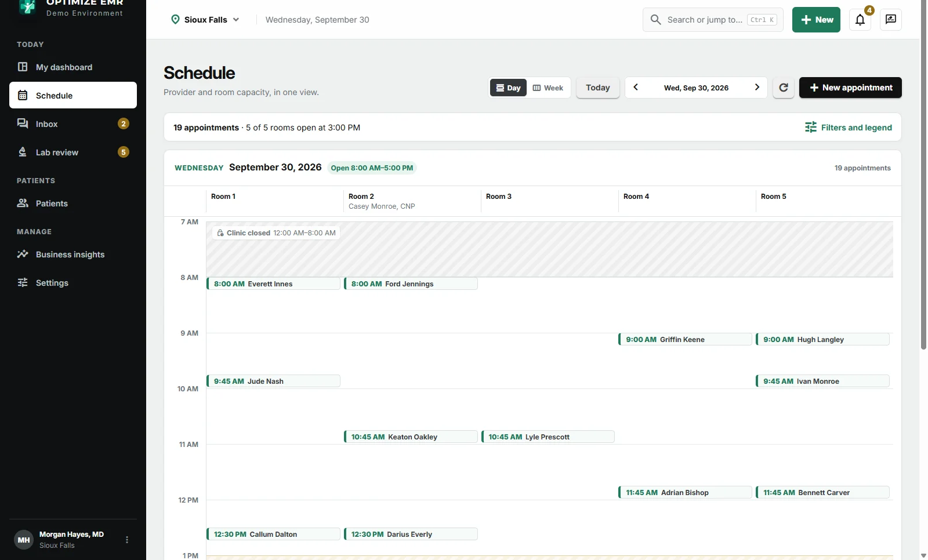Click the MH avatar
The image size is (928, 560).
24,540
